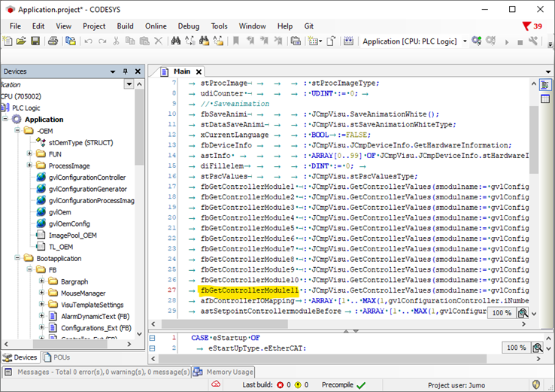Click the Print toolbar icon
Screen dimensions: 555x392
[x=53, y=41]
